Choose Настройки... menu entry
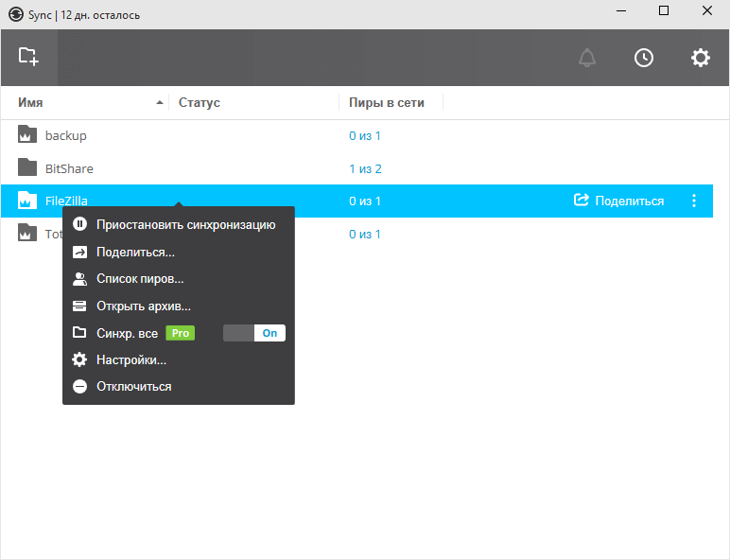 (131, 360)
